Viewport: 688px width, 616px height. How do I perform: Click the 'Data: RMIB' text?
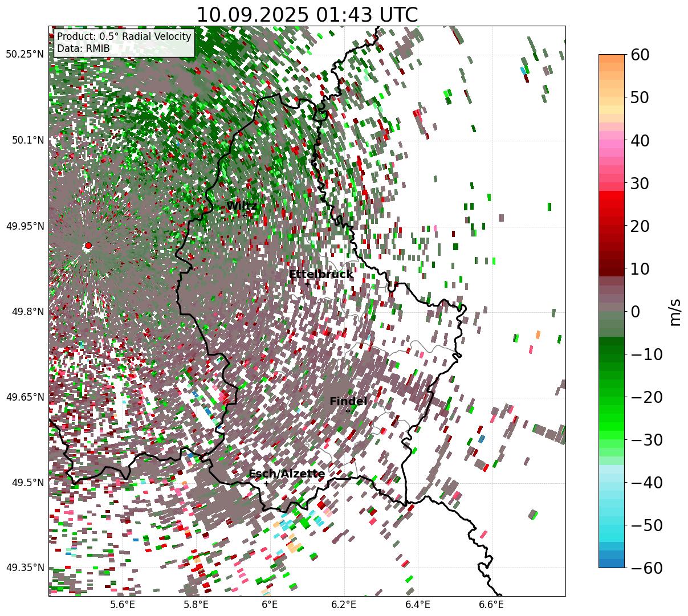(83, 49)
